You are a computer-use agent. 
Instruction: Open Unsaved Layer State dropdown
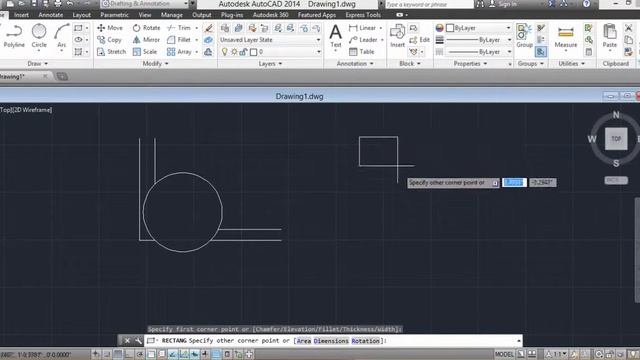click(x=270, y=40)
